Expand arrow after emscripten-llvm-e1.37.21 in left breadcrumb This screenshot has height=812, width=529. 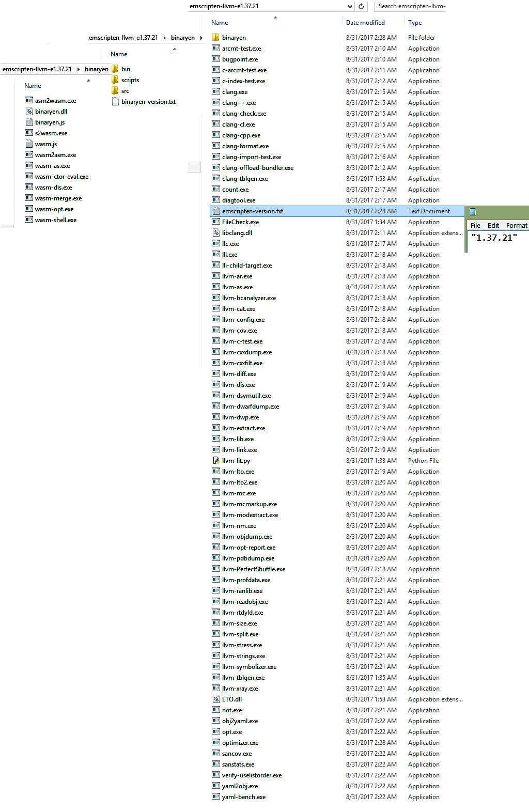(x=79, y=69)
